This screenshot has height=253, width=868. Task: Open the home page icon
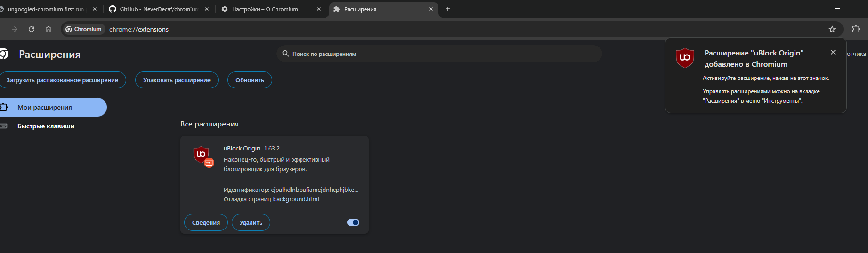pyautogui.click(x=49, y=29)
